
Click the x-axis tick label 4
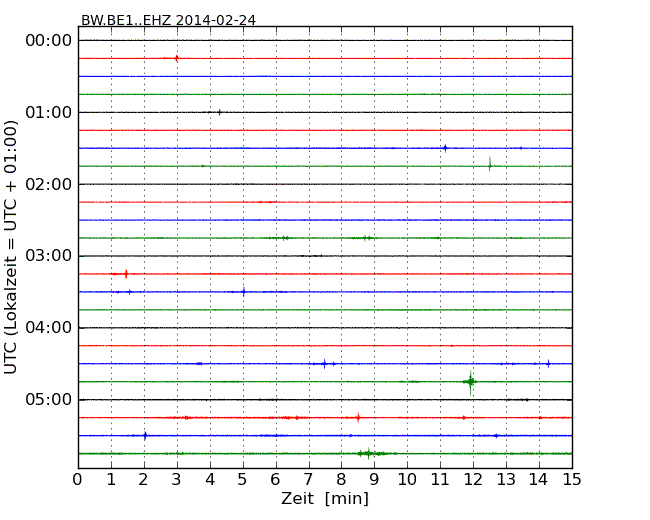(210, 480)
